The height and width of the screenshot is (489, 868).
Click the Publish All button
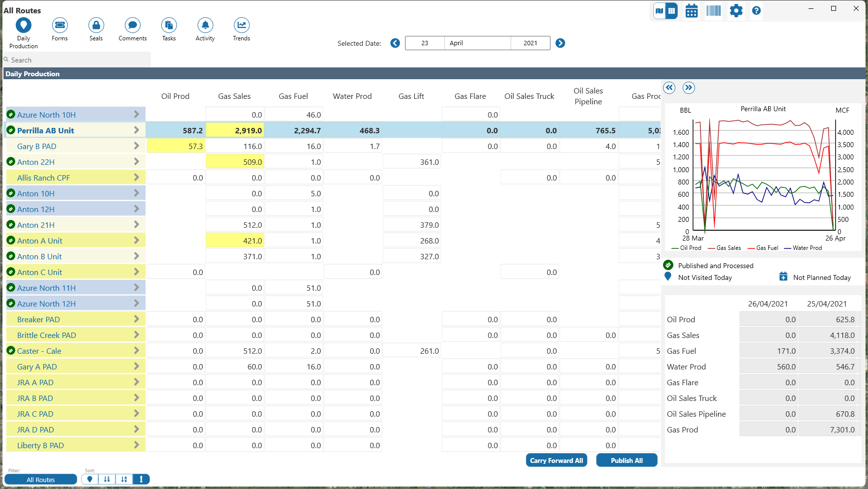pyautogui.click(x=626, y=460)
